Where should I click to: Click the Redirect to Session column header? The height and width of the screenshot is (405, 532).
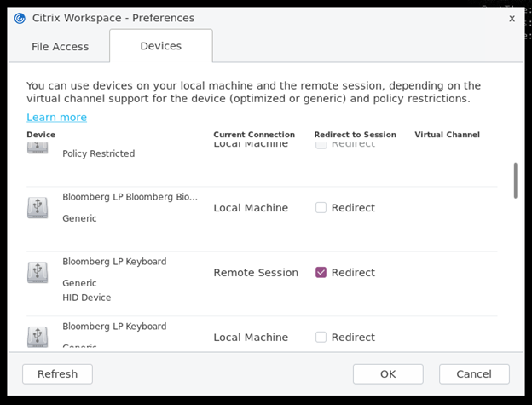[x=355, y=135]
